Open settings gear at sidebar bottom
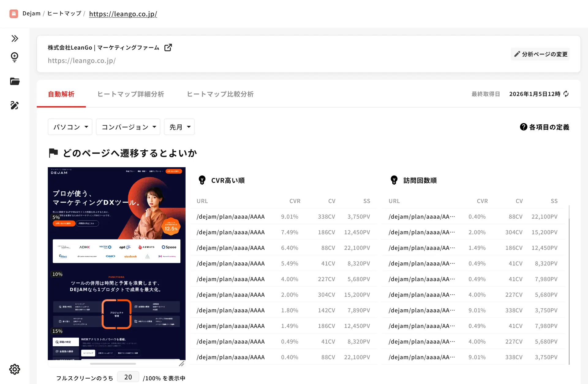The height and width of the screenshot is (384, 588). pyautogui.click(x=15, y=369)
